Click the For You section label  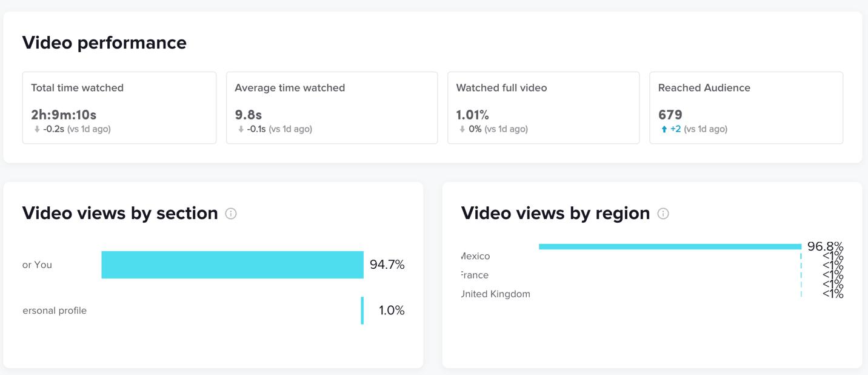38,265
